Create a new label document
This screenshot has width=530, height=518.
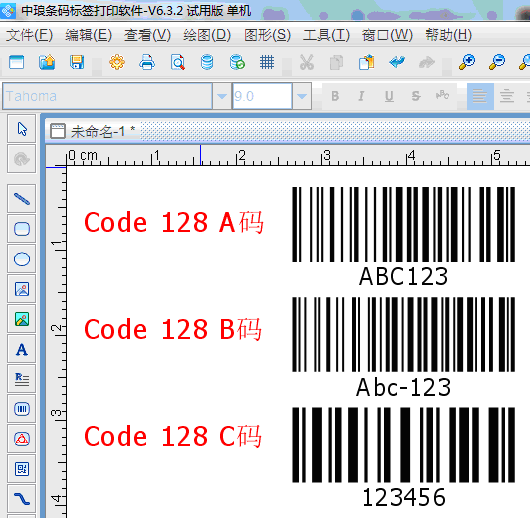tap(16, 62)
